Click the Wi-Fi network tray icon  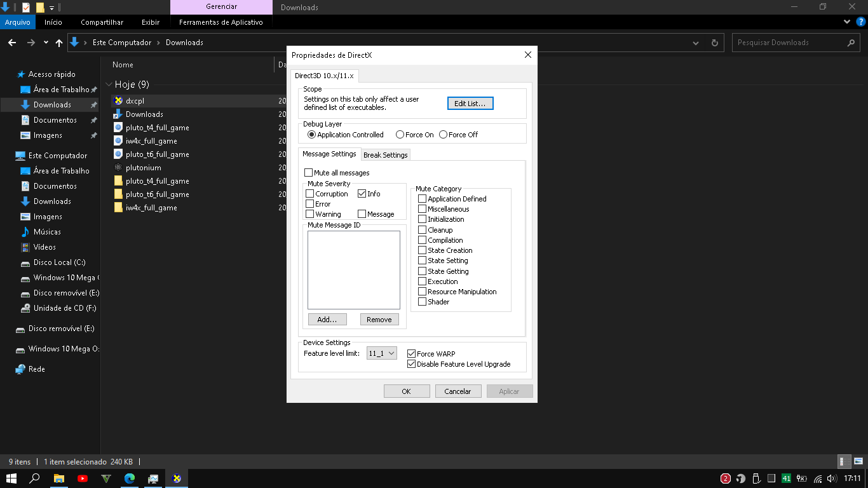tap(817, 478)
